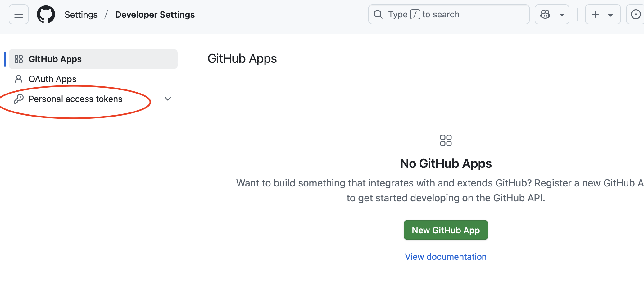This screenshot has width=644, height=289.
Task: Open the View documentation link
Action: [446, 257]
